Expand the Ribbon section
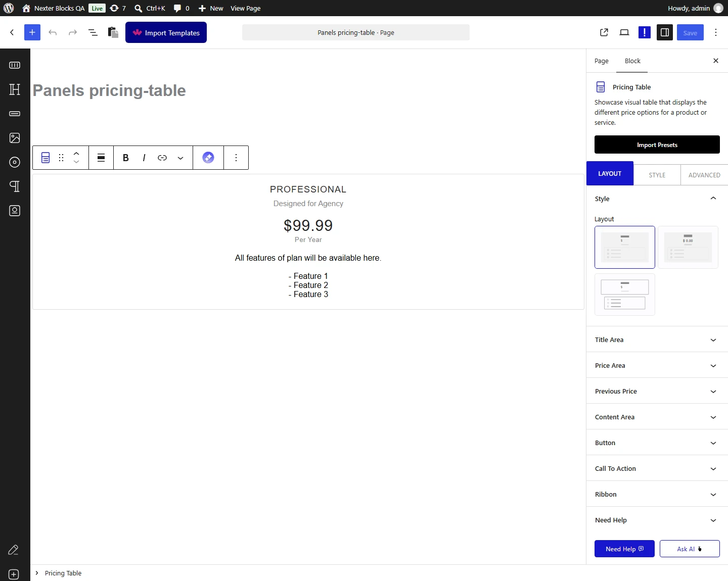 coord(657,494)
